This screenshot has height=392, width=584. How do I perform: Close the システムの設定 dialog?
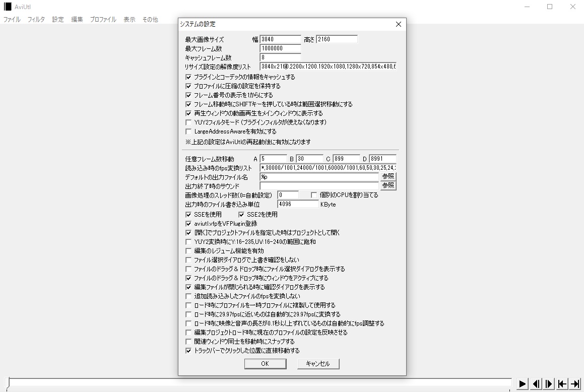coord(398,24)
